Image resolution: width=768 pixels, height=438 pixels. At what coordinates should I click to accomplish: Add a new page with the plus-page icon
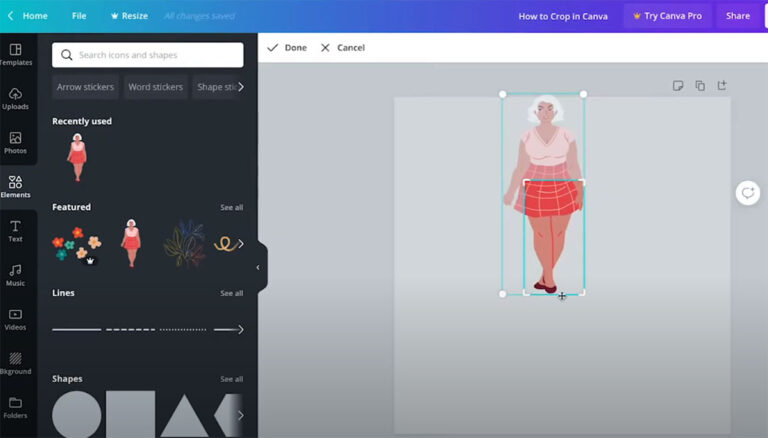(722, 85)
